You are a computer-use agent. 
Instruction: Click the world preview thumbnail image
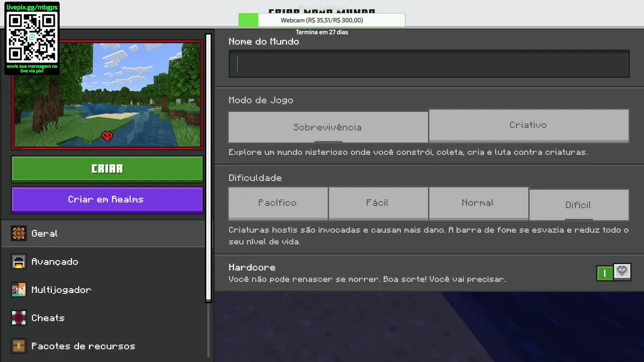click(x=107, y=95)
